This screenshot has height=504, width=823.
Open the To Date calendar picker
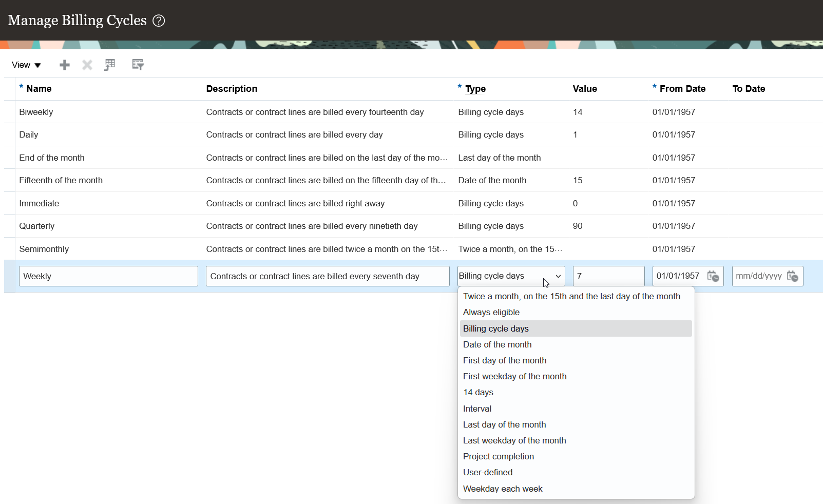[793, 276]
